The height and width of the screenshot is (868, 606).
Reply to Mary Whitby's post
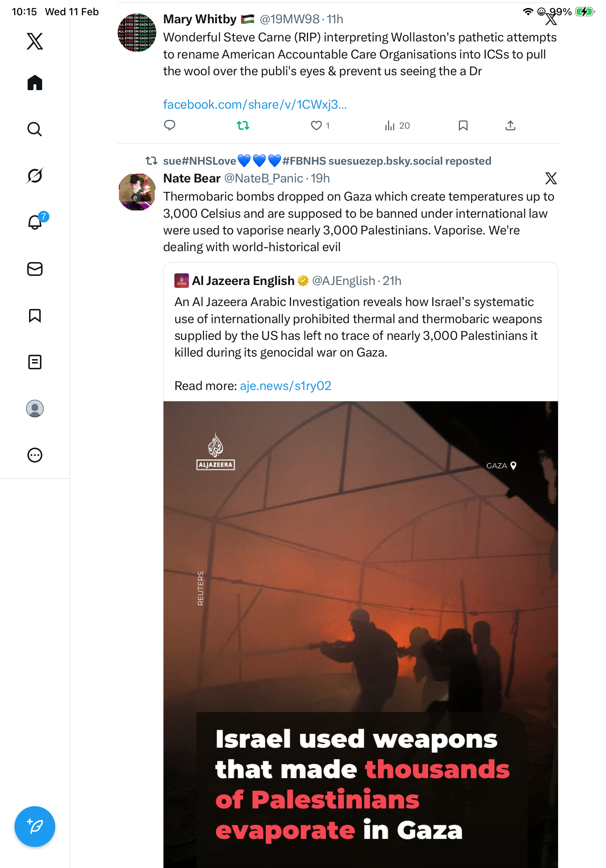(170, 125)
